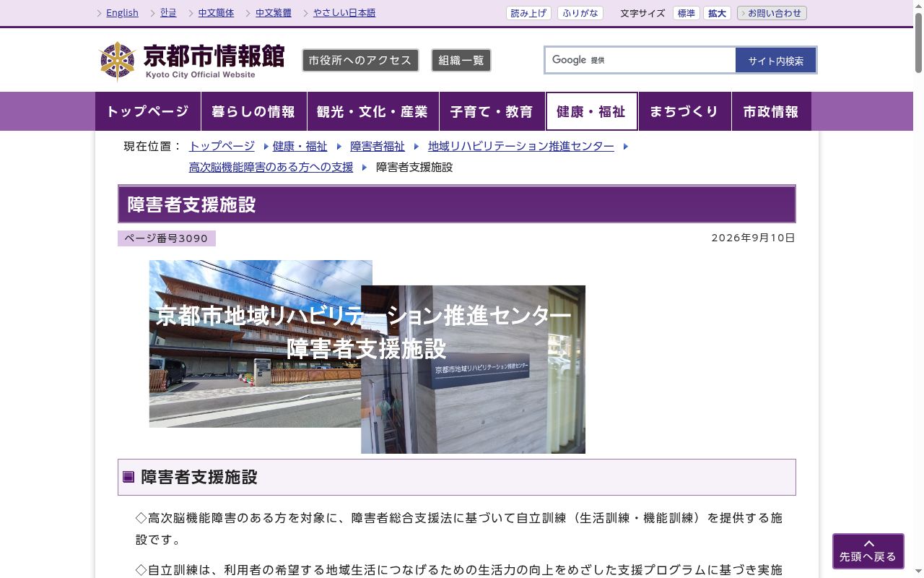The width and height of the screenshot is (924, 578).
Task: Select the 健康・福祉 navigation tab
Action: click(x=591, y=111)
